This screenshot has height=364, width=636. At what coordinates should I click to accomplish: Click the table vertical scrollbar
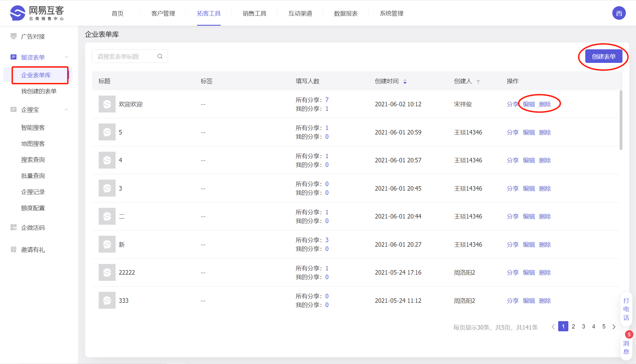621,120
